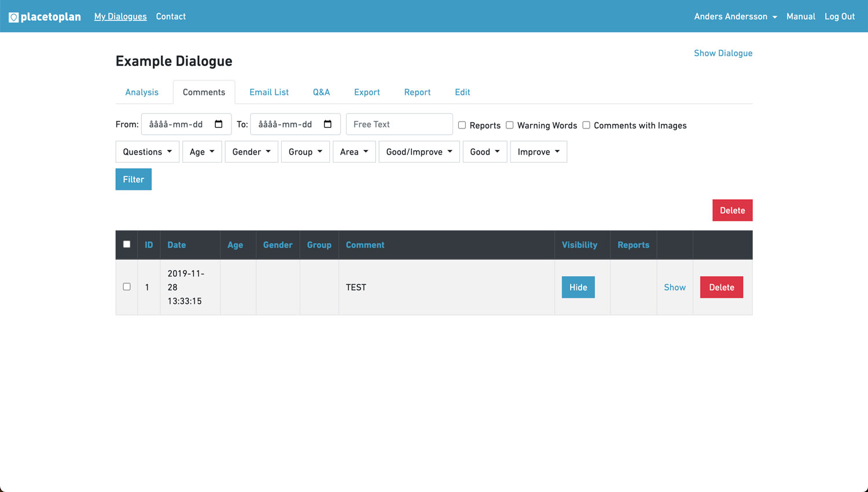The width and height of the screenshot is (868, 492).
Task: Click the Show Dialogue link
Action: (723, 53)
